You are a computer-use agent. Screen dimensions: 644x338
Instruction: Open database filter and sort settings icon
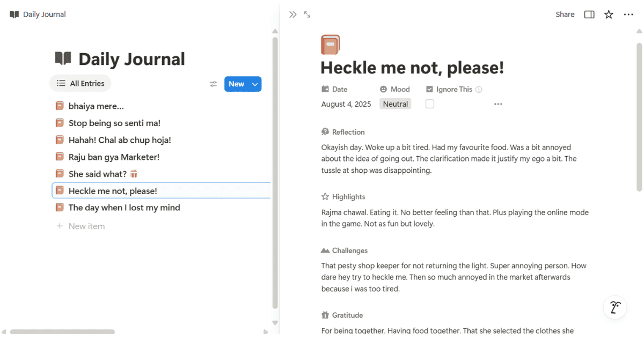(x=214, y=84)
